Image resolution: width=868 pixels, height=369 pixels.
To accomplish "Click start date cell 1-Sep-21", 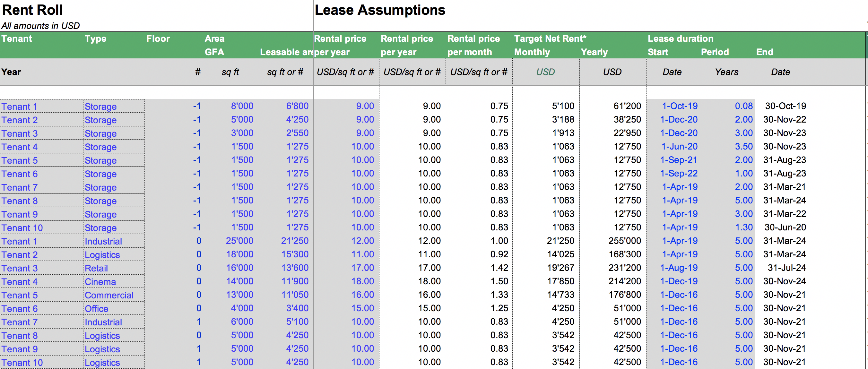I will pyautogui.click(x=679, y=160).
